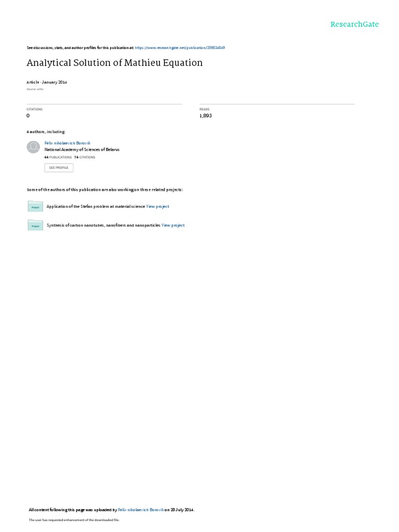This screenshot has height=532, width=399.
Task: Open Felix nikolaevich Borovik author name link
Action: pyautogui.click(x=68, y=143)
